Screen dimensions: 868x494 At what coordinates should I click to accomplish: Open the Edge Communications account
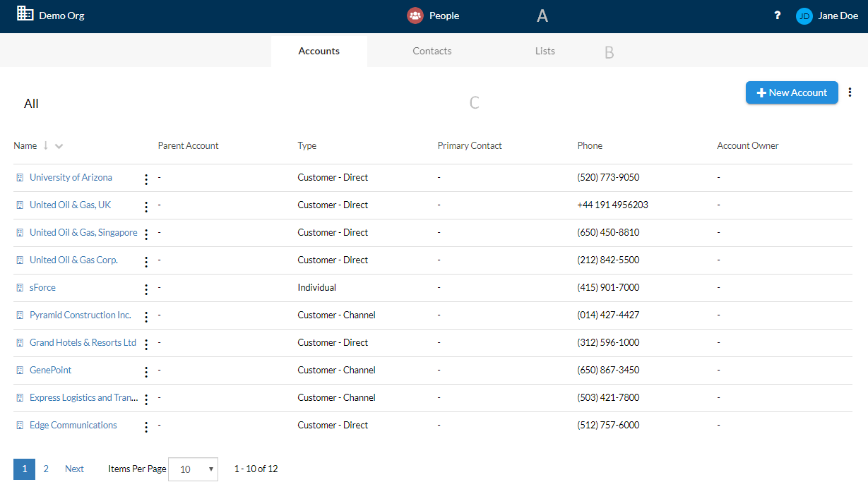click(x=73, y=425)
